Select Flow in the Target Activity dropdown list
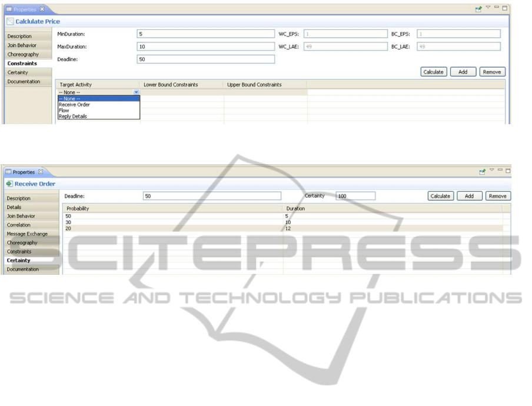Image resolution: width=532 pixels, height=406 pixels. pyautogui.click(x=64, y=111)
